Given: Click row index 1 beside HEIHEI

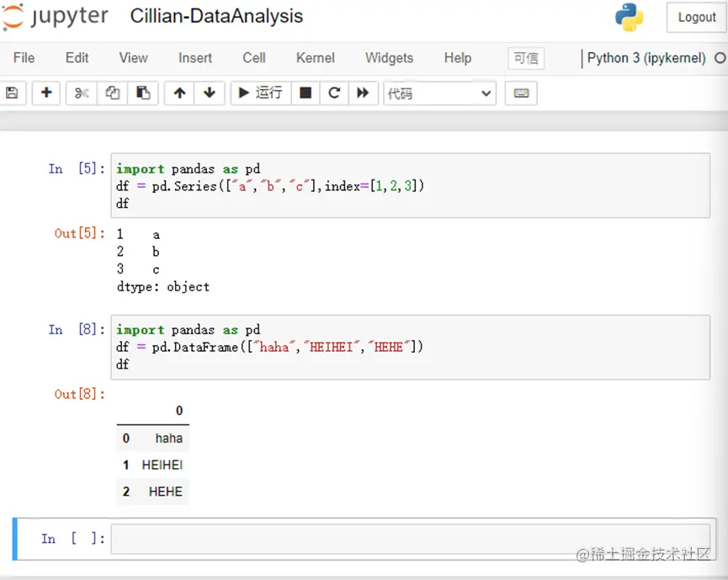Looking at the screenshot, I should pyautogui.click(x=125, y=465).
